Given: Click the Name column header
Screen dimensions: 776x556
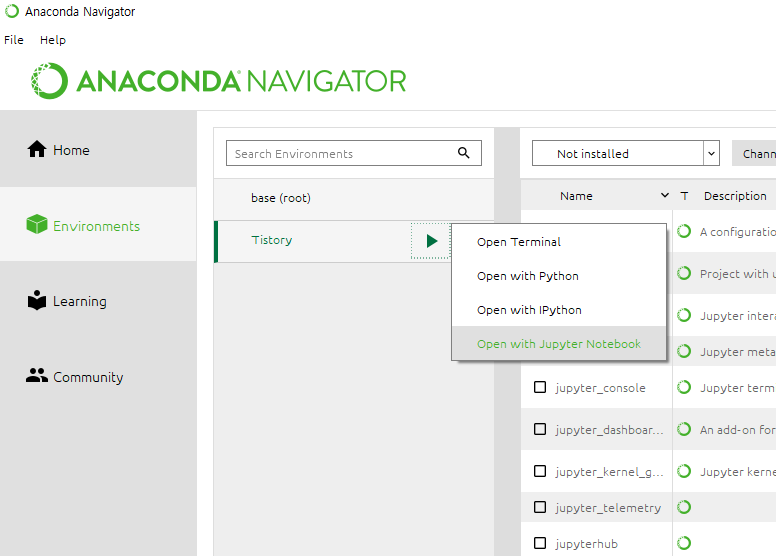Looking at the screenshot, I should tap(577, 196).
